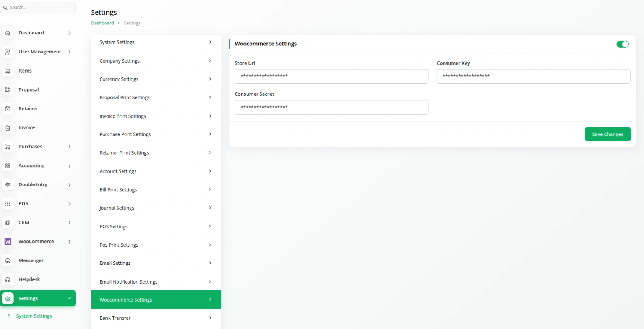Click the Accounting grid icon
644x329 pixels.
point(8,166)
